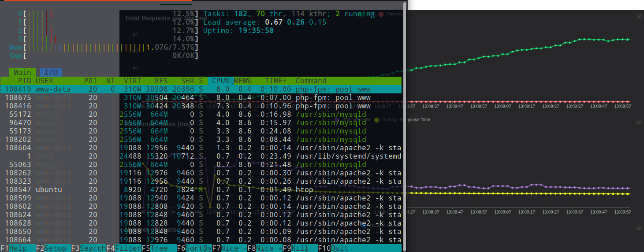
Task: Sort by the RES column header
Action: click(161, 81)
